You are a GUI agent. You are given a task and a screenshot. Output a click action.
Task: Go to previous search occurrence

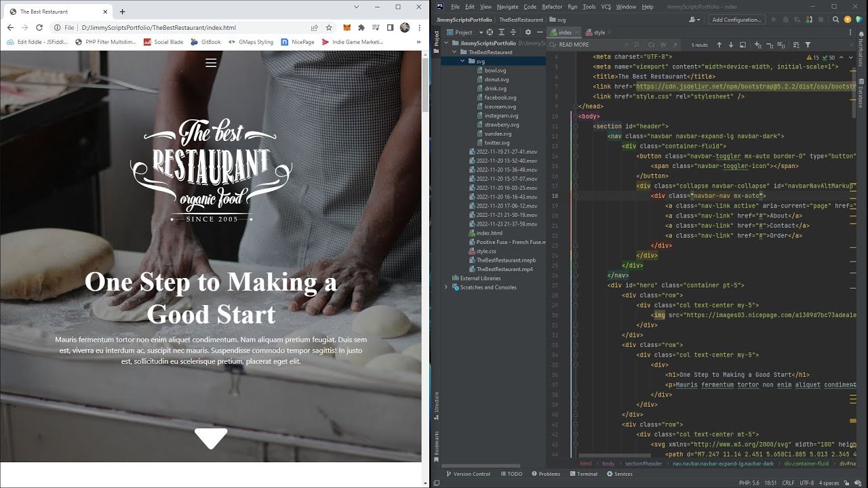pyautogui.click(x=719, y=45)
